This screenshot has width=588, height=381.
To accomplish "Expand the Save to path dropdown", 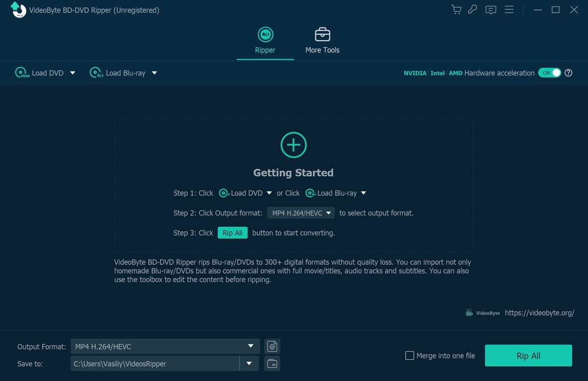I will (x=249, y=363).
